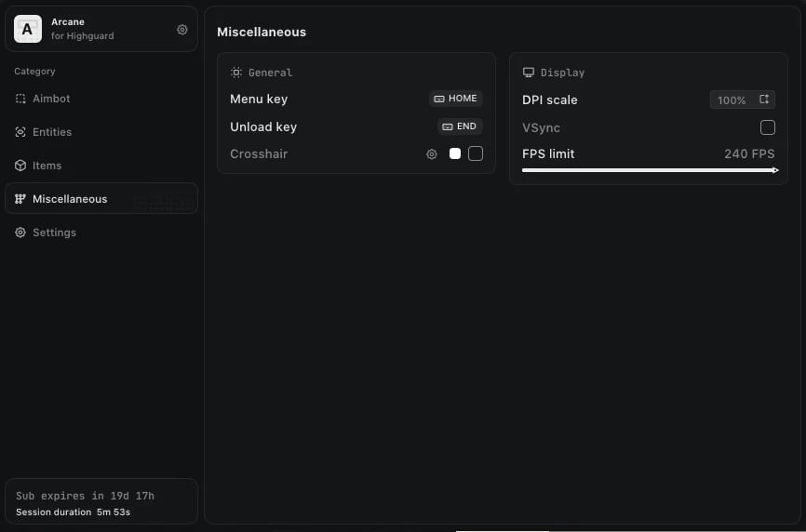Click the 'Session duration 5m 53s' text
Viewport: 806px width, 532px height.
click(73, 512)
